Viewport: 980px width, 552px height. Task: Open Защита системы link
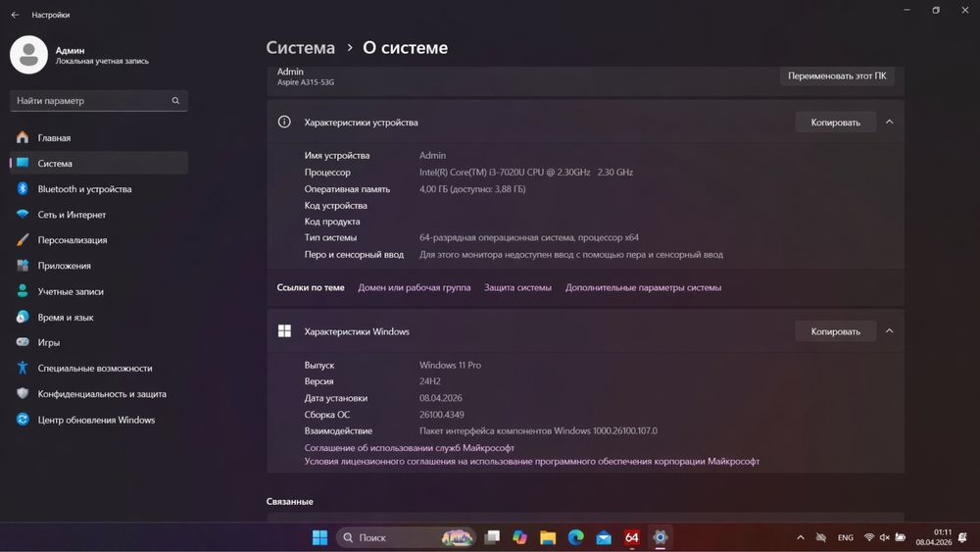[x=517, y=287]
